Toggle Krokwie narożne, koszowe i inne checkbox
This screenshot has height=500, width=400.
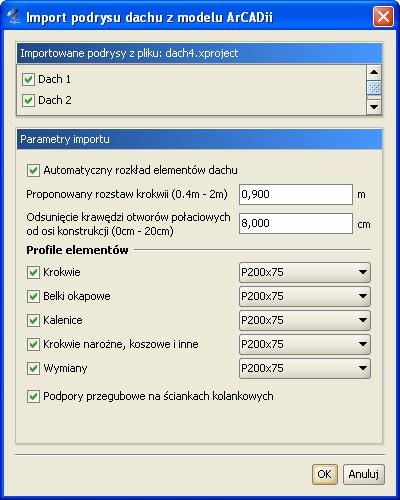[x=33, y=344]
